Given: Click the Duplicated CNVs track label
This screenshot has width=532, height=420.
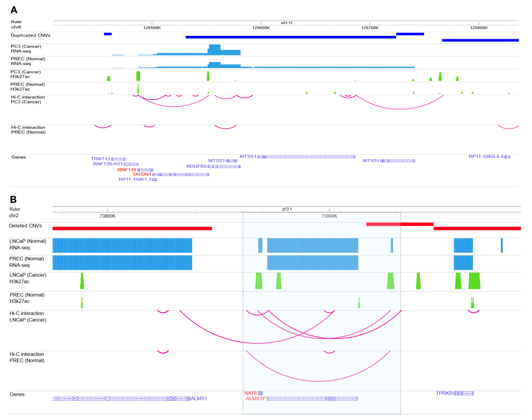Looking at the screenshot, I should click(30, 35).
